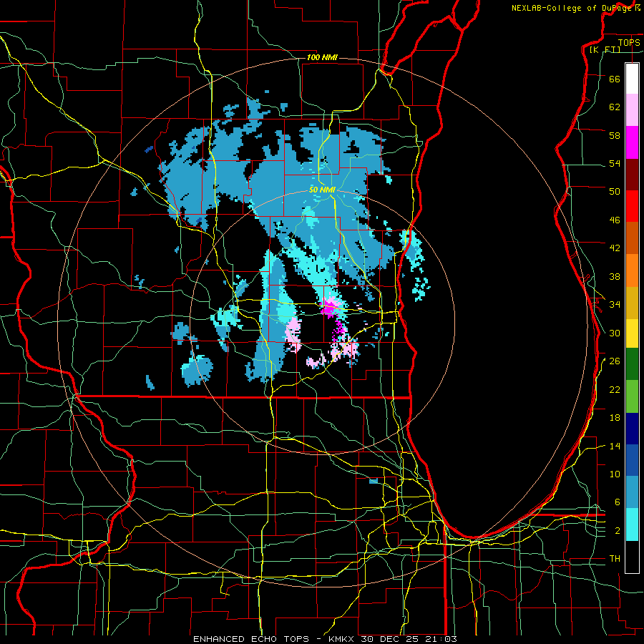Click the legend value 14
The image size is (644, 644).
click(615, 446)
